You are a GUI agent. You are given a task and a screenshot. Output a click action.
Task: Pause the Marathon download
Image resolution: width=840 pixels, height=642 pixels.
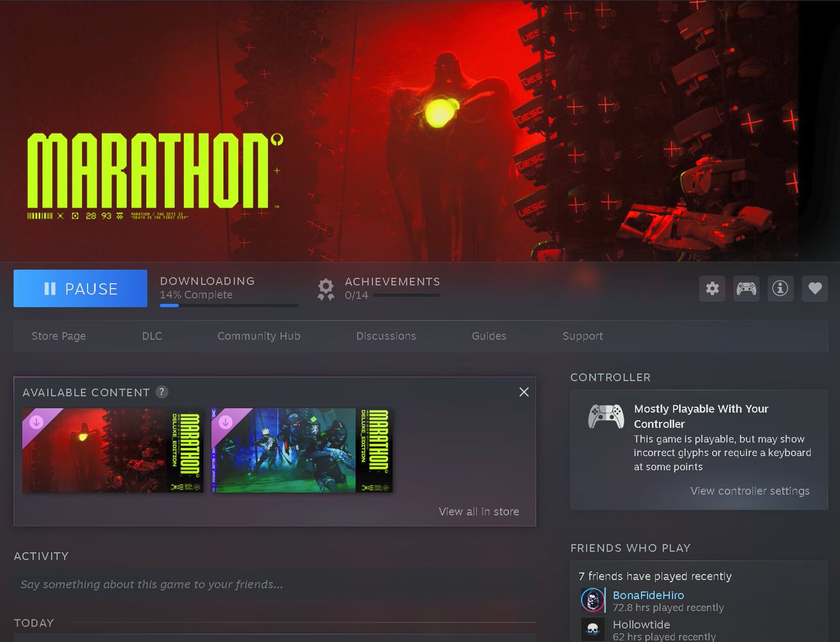(x=80, y=288)
